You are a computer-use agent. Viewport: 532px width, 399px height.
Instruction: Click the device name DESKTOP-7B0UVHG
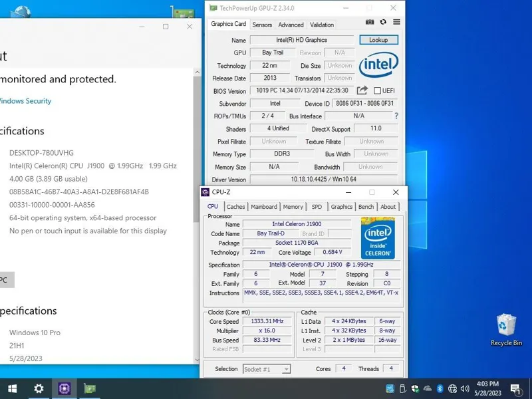tap(41, 153)
